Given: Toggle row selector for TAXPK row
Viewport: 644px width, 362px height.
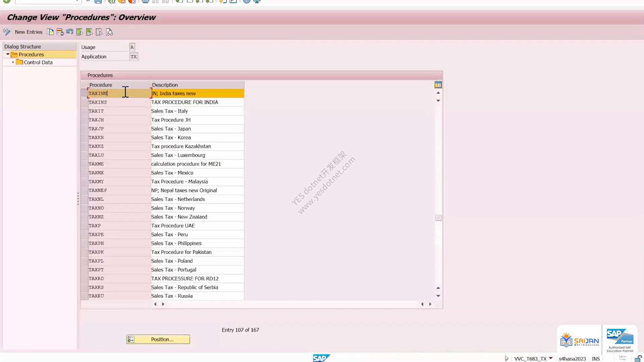Looking at the screenshot, I should pos(84,252).
